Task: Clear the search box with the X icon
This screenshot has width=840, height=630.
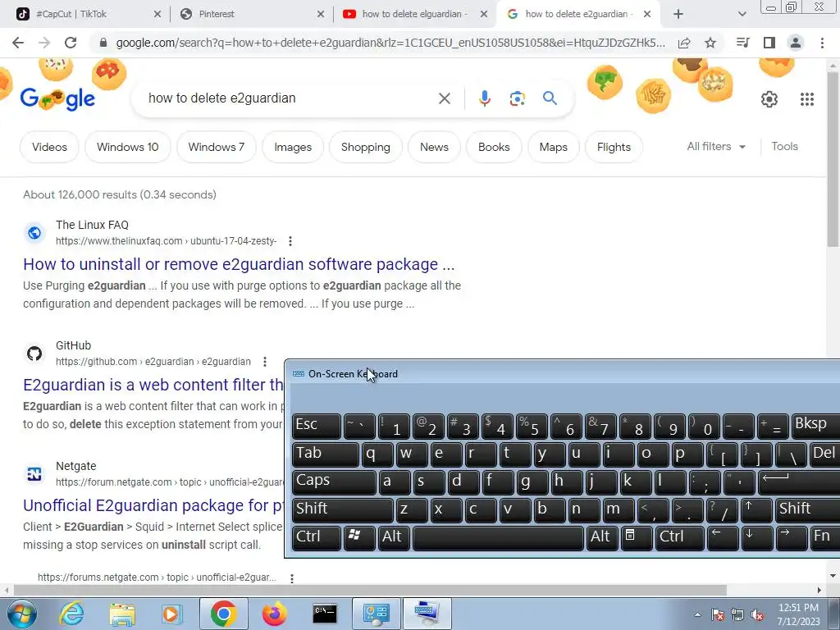Action: [444, 98]
